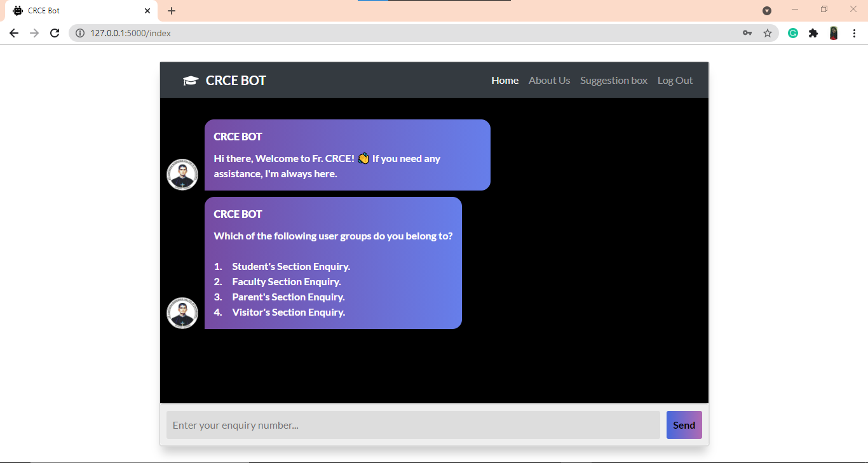Click the bot avatar picture
The height and width of the screenshot is (463, 868).
point(182,174)
